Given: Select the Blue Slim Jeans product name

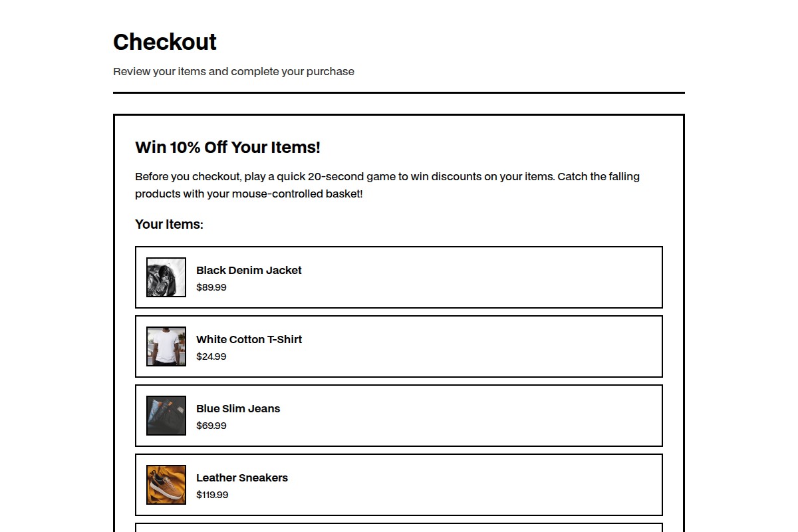Looking at the screenshot, I should [x=237, y=408].
